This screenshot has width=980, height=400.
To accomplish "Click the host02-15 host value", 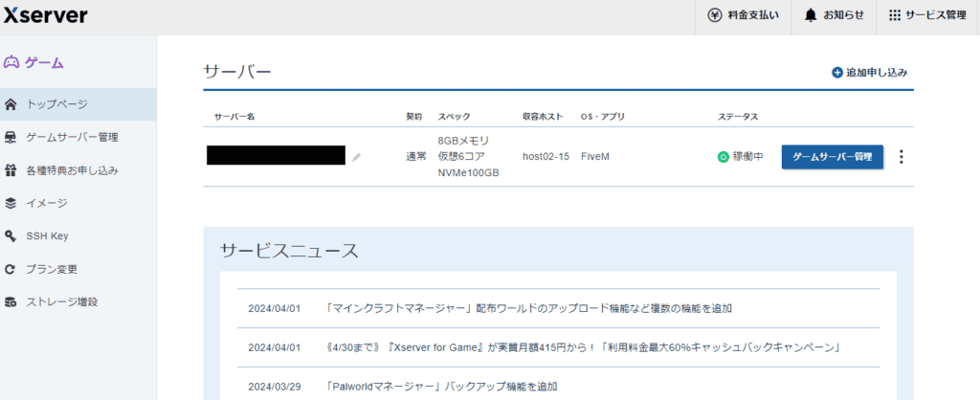I will (546, 156).
